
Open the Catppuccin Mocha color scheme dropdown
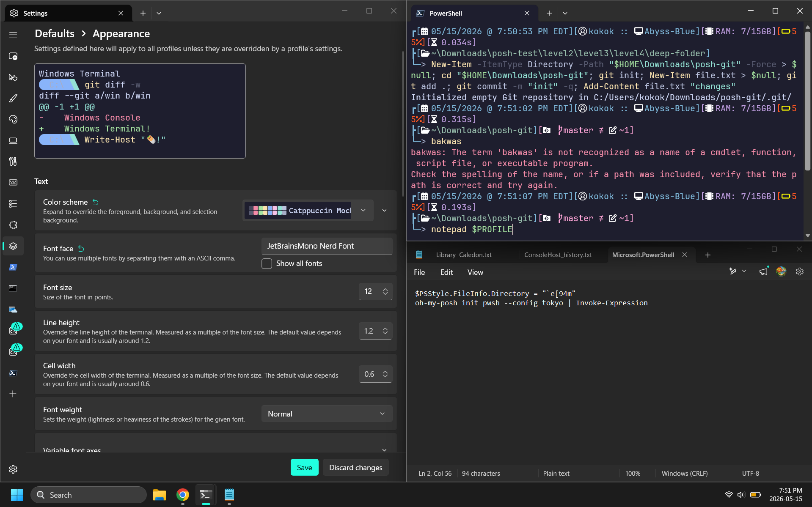click(308, 211)
